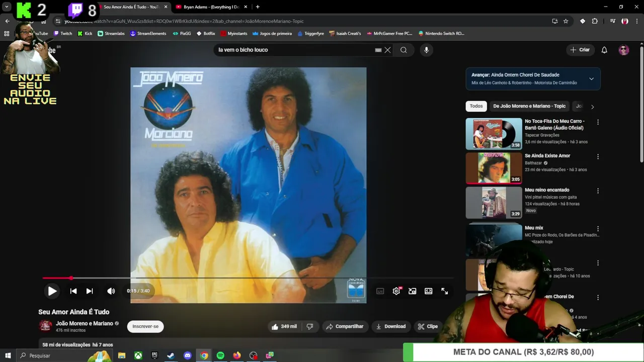644x362 pixels.
Task: Open Meu reino encantado thumbnail
Action: click(494, 203)
